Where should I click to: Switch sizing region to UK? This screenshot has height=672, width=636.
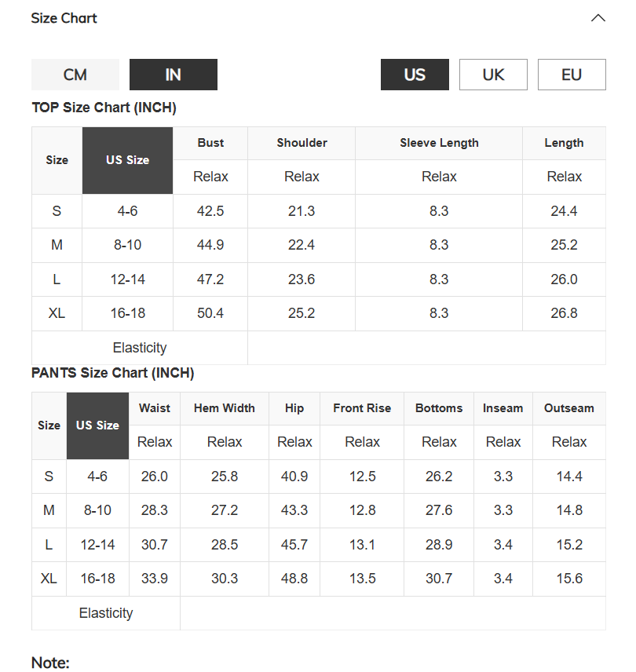(493, 75)
